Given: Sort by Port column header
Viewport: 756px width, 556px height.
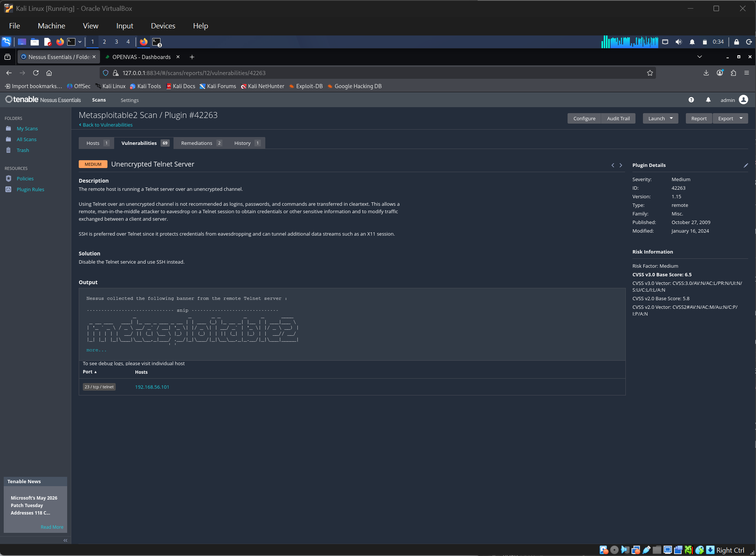Looking at the screenshot, I should click(90, 372).
